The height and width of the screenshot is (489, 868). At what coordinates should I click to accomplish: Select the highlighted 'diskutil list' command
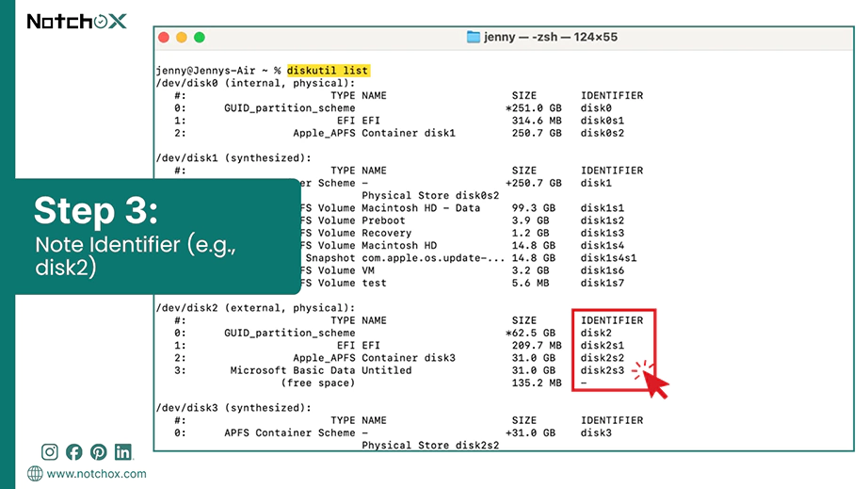click(328, 71)
